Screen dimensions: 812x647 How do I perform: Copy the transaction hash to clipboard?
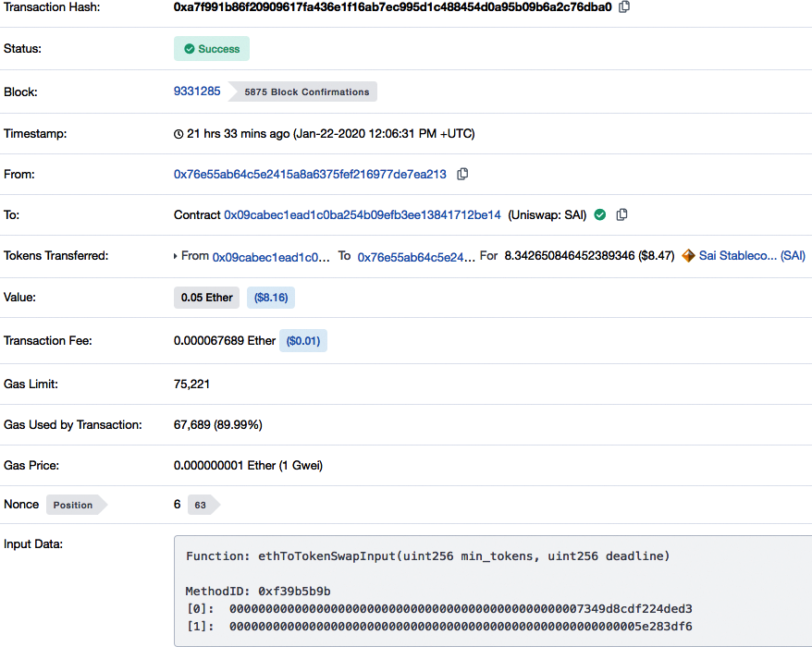[x=624, y=6]
